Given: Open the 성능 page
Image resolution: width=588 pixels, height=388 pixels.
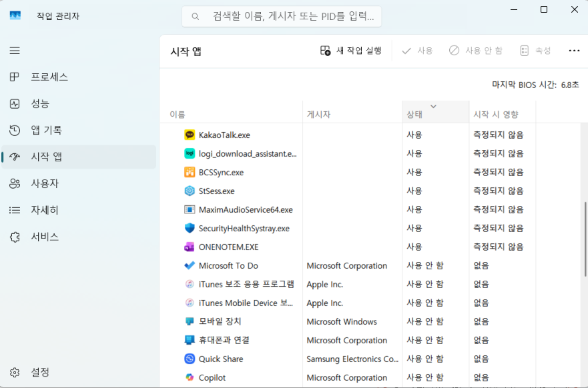Looking at the screenshot, I should point(79,104).
